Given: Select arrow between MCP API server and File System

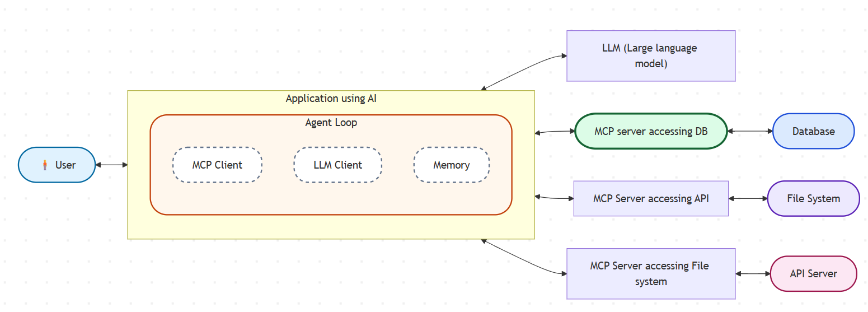Looking at the screenshot, I should pos(748,198).
